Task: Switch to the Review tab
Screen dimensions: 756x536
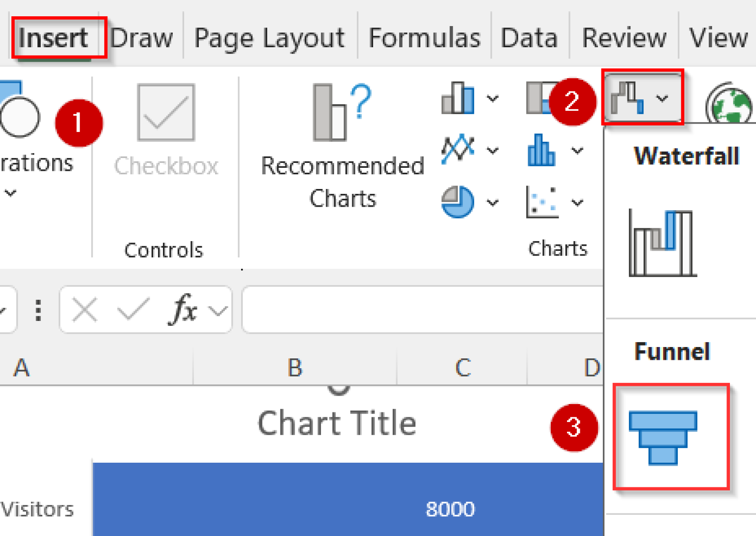Action: point(624,37)
